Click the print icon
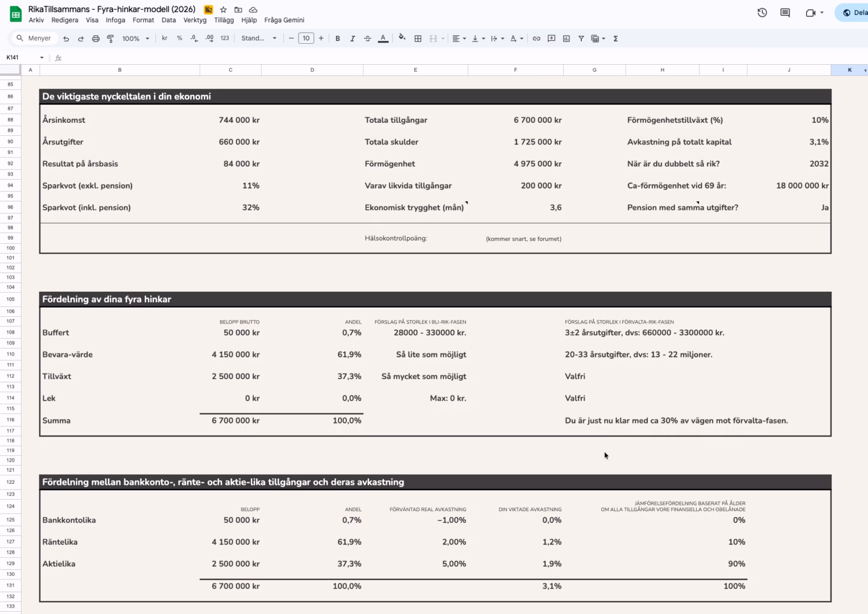The height and width of the screenshot is (614, 868). point(96,39)
